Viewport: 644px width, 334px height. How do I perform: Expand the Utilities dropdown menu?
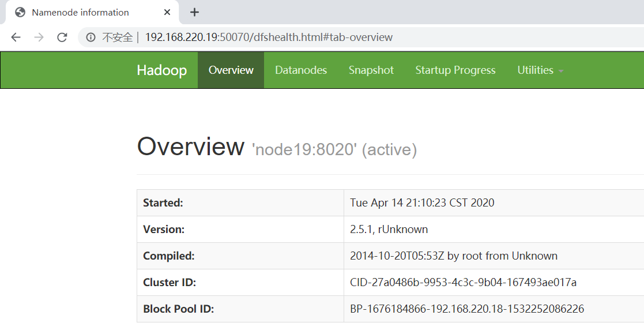pos(540,70)
